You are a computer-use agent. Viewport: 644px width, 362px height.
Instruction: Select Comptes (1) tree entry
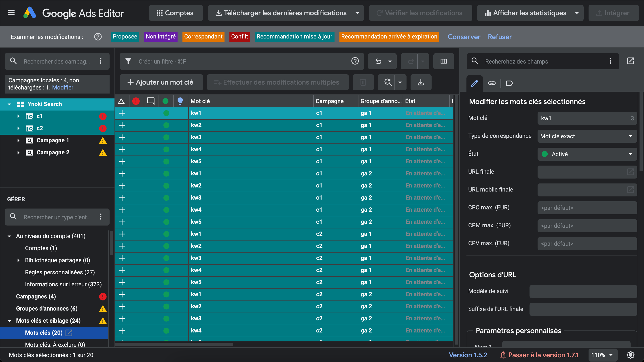pyautogui.click(x=41, y=248)
